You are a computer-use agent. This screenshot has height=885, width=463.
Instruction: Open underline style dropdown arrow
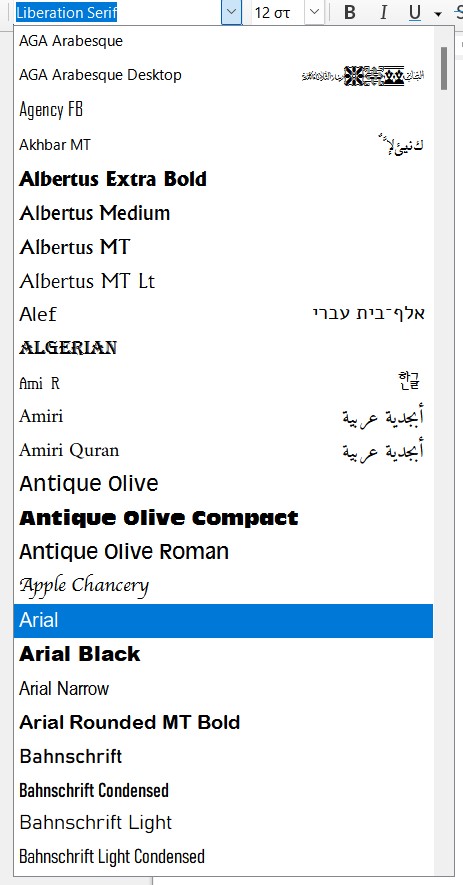(x=438, y=14)
